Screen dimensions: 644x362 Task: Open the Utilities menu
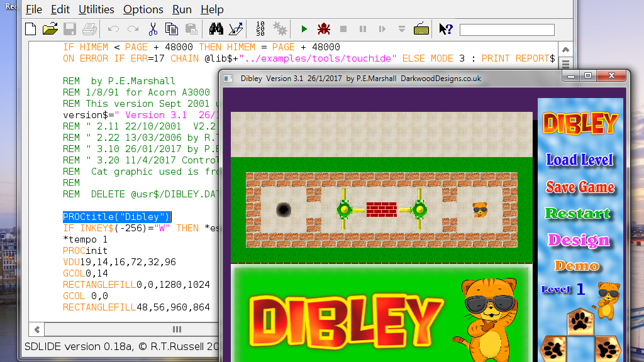(96, 9)
